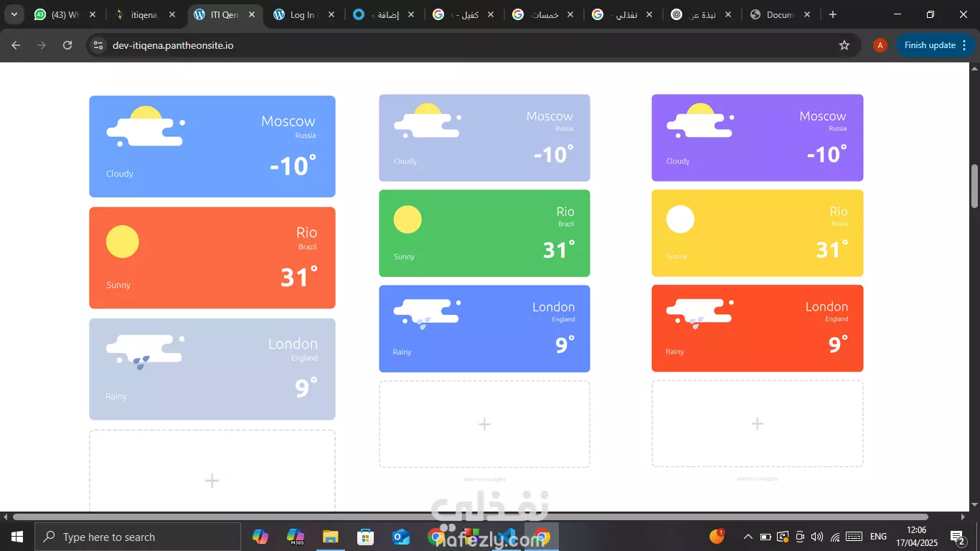
Task: View site information icon in address bar
Action: coord(98,45)
